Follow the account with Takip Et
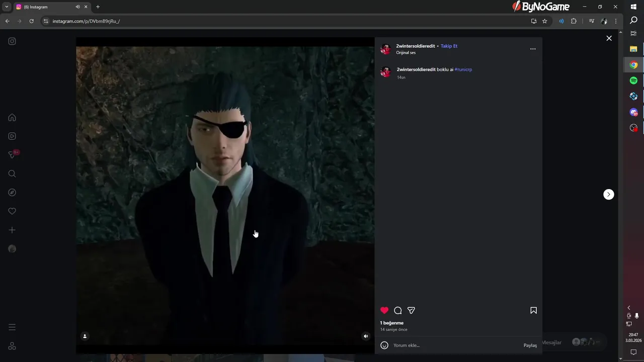Viewport: 644px width, 362px height. coord(449,46)
